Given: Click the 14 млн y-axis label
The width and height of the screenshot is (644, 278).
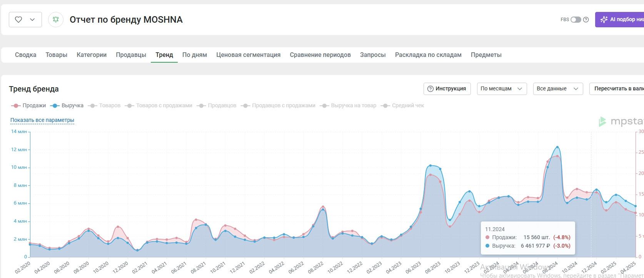Looking at the screenshot, I should (19, 132).
